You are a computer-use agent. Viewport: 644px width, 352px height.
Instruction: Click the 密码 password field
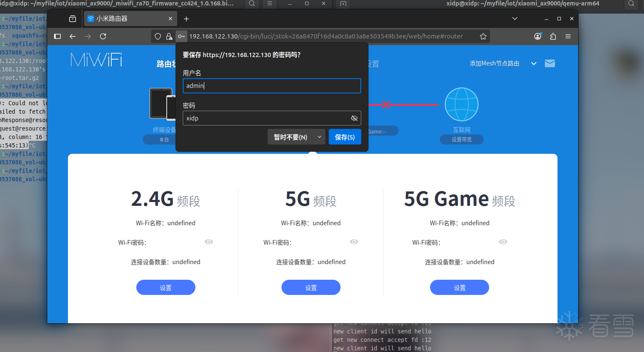[x=272, y=118]
